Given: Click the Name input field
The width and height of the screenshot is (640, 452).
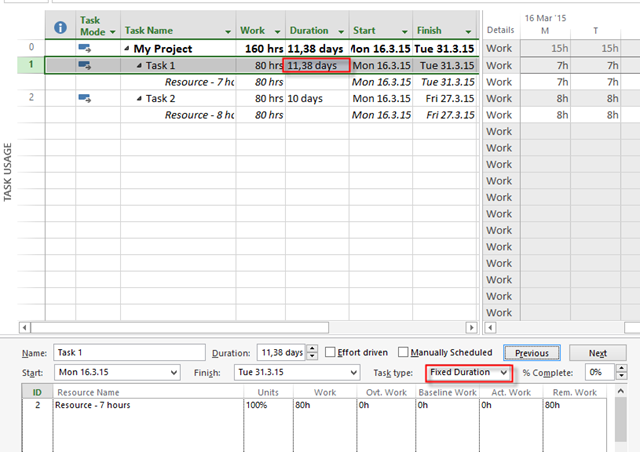Looking at the screenshot, I should coord(128,353).
